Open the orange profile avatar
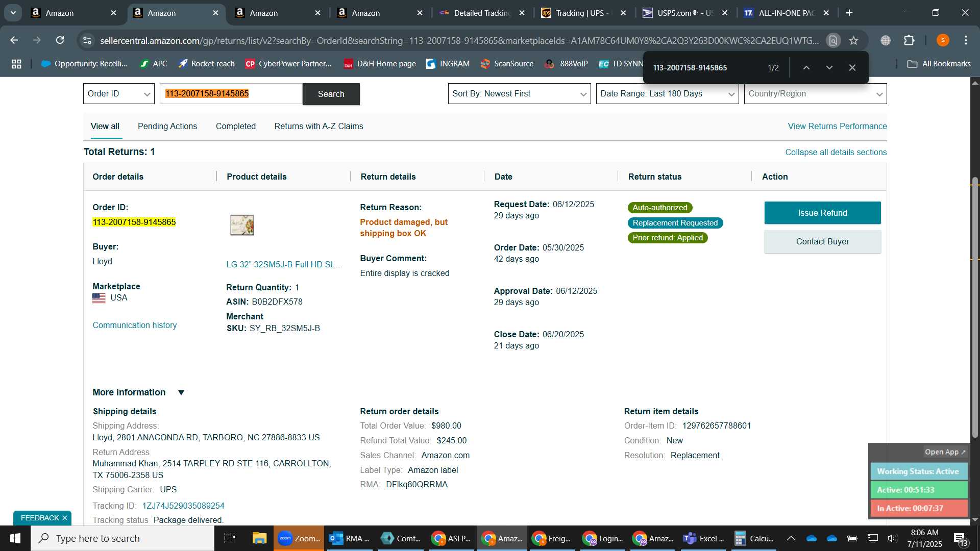The height and width of the screenshot is (551, 980). [943, 40]
